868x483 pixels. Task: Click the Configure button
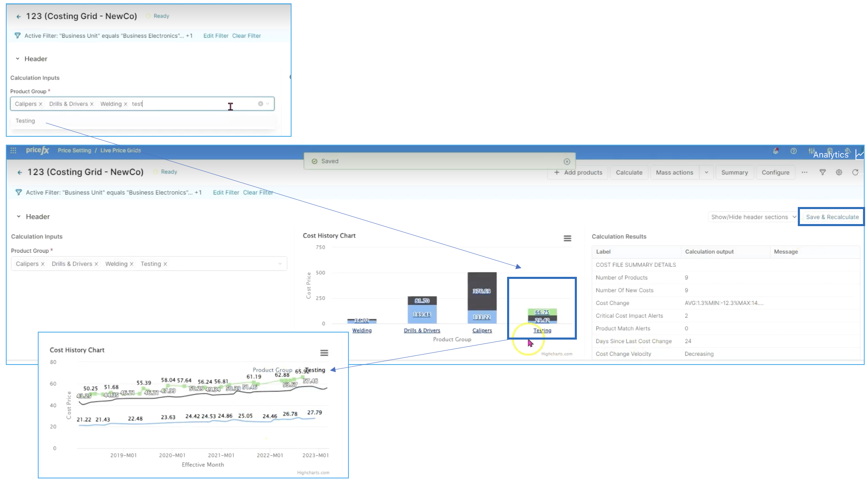[775, 172]
